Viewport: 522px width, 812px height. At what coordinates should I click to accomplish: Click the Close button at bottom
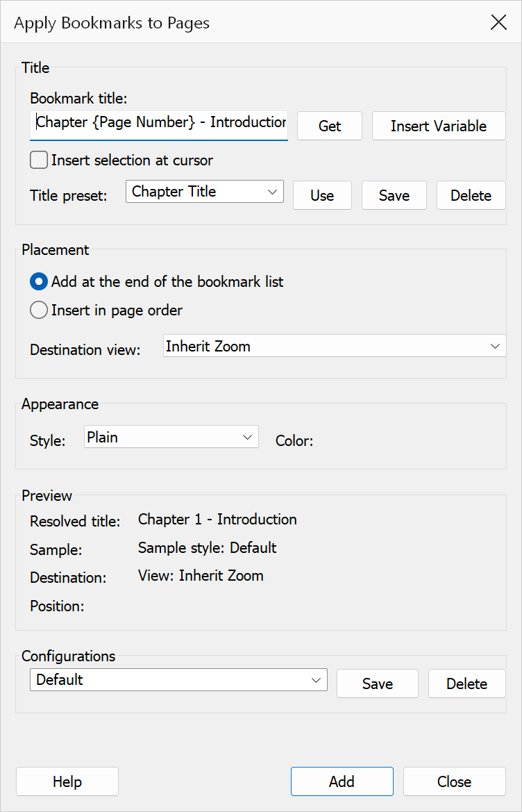(455, 781)
